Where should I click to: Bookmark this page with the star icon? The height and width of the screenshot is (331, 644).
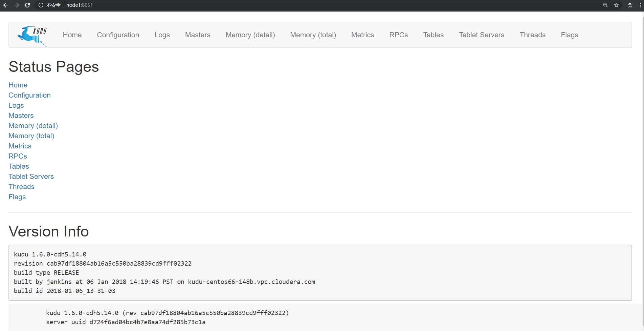tap(616, 5)
